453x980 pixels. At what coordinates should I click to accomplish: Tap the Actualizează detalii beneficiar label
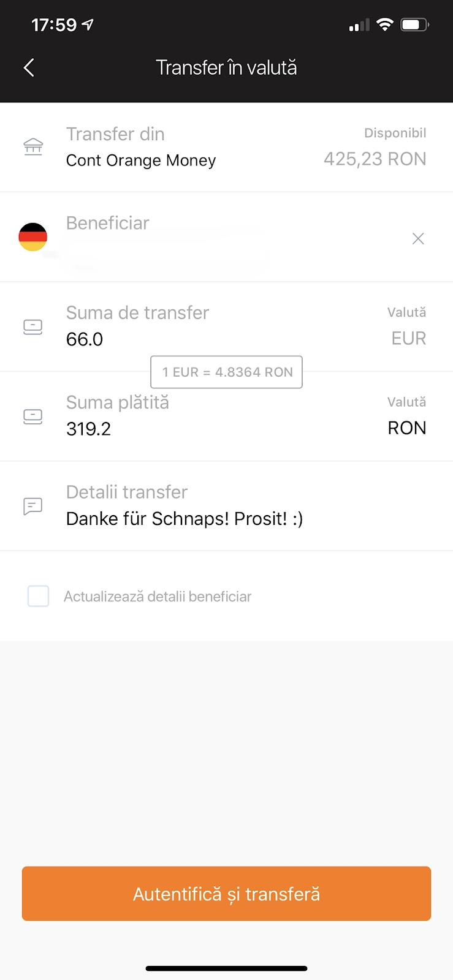(x=158, y=597)
